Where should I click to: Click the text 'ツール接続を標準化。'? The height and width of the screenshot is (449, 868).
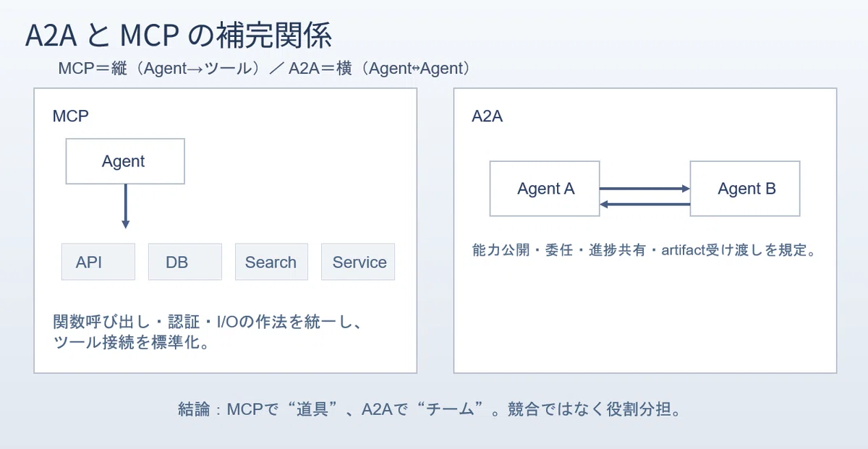click(132, 342)
